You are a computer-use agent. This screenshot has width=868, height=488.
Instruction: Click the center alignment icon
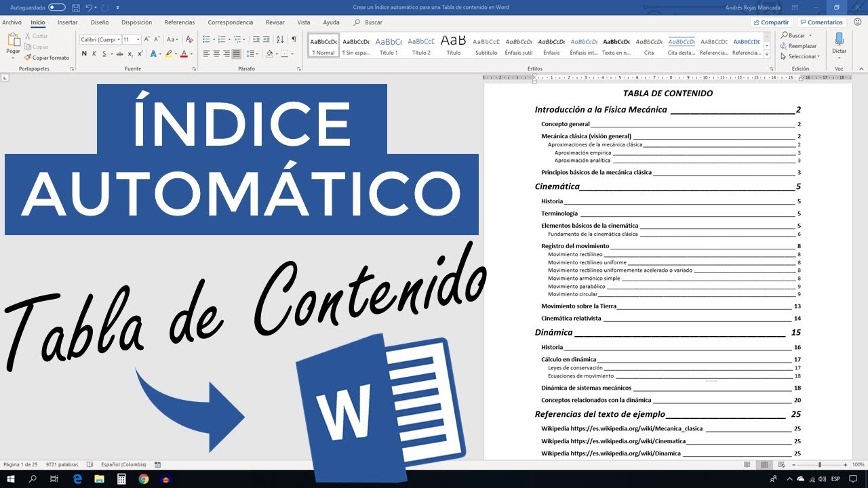[216, 54]
